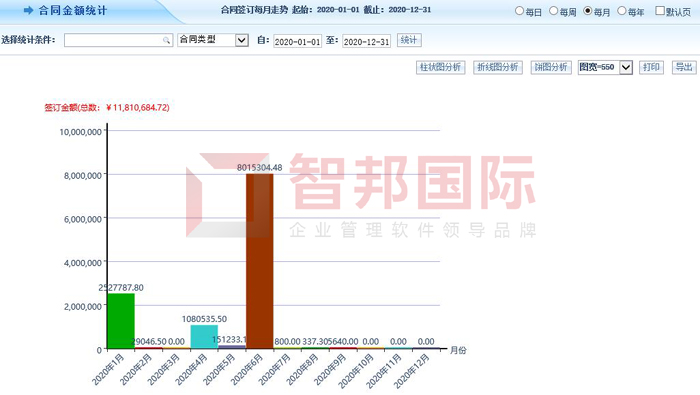This screenshot has width=700, height=395.
Task: Switch to 折线图分析 line chart view
Action: tap(498, 67)
